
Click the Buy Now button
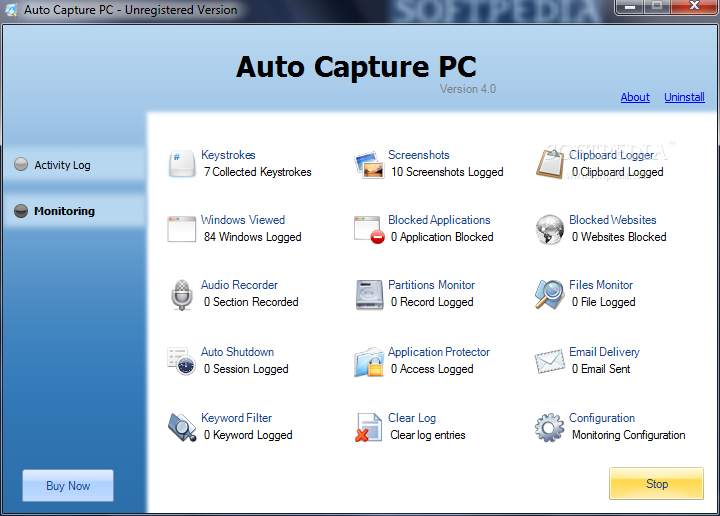68,486
